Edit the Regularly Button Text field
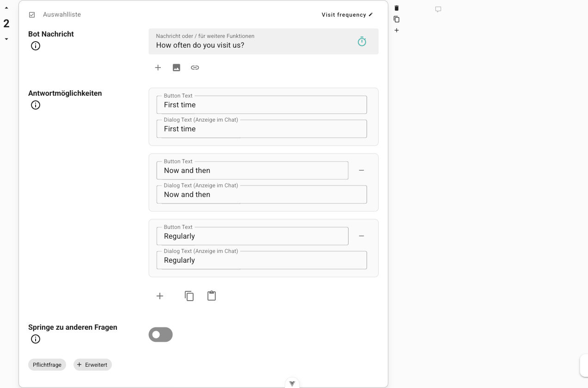Screen dimensions: 588x388 [252, 236]
